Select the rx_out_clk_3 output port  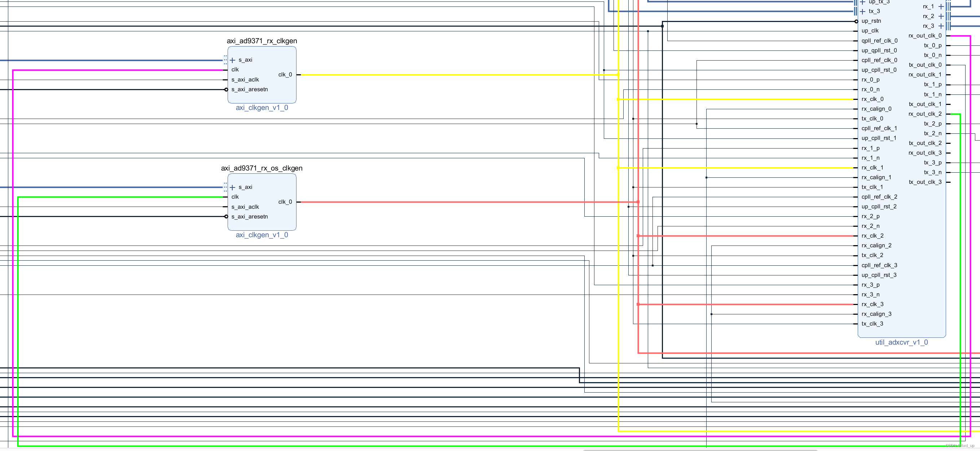[925, 153]
